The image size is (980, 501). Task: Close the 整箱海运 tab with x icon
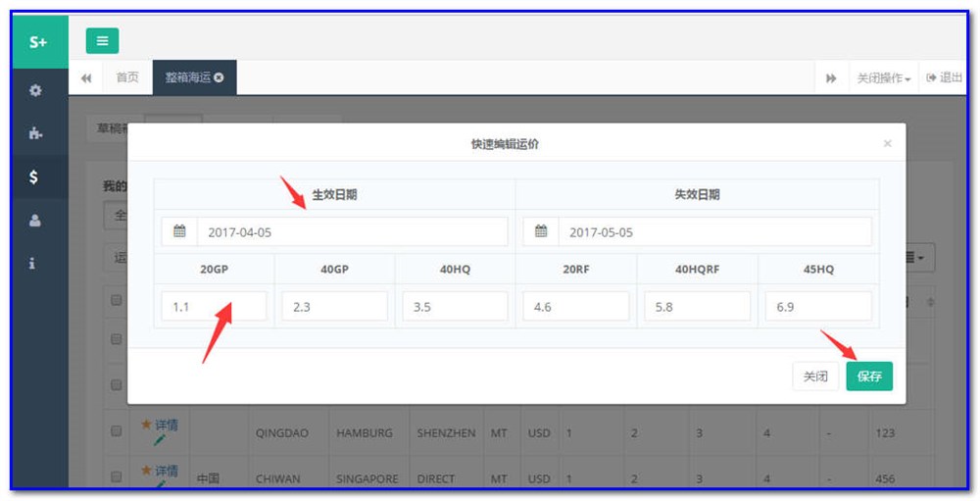pyautogui.click(x=219, y=77)
